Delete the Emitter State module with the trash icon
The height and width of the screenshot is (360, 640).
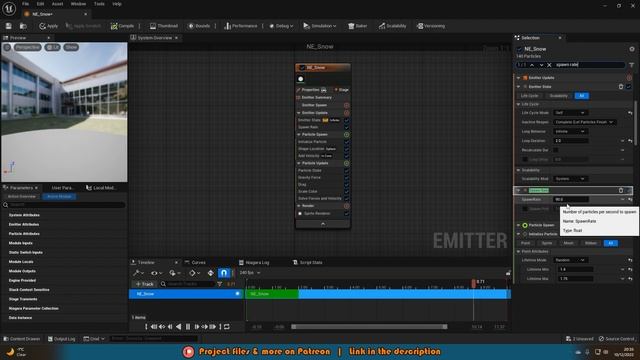tap(621, 87)
